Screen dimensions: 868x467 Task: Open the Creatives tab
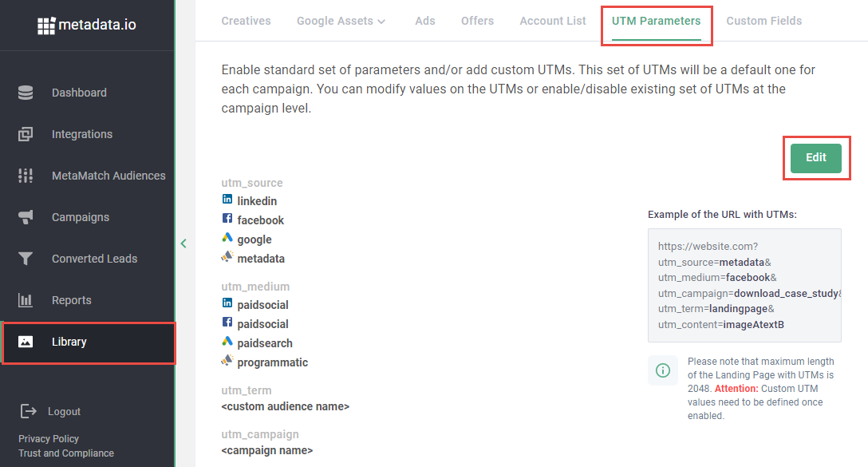coord(246,21)
